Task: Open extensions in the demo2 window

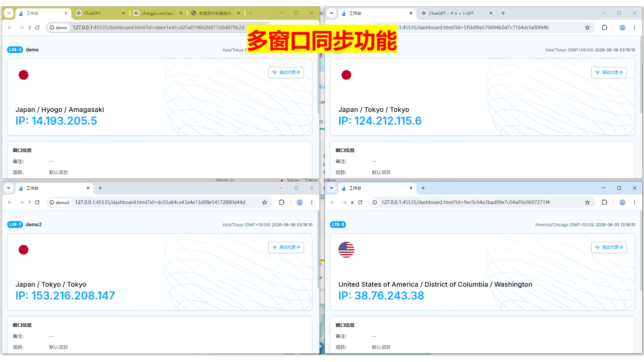Action: [x=282, y=202]
